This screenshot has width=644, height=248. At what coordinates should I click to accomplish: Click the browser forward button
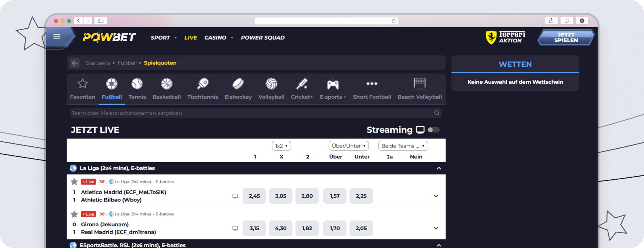pos(88,21)
